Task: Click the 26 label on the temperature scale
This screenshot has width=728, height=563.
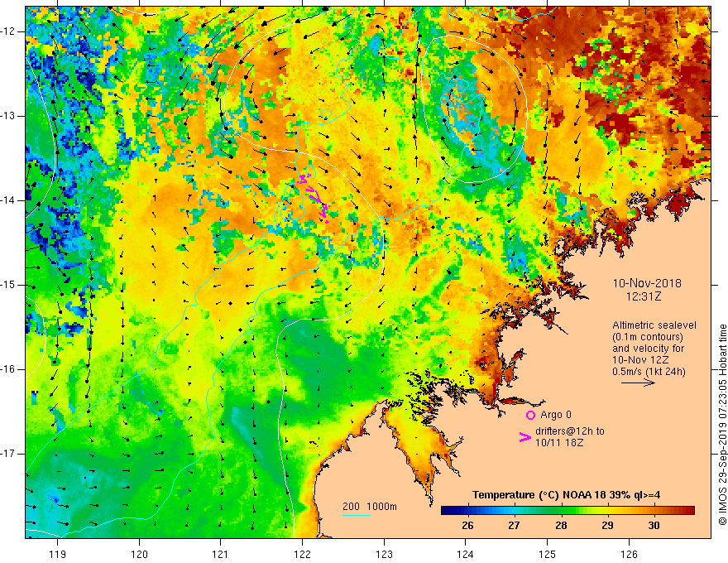Action: click(467, 526)
